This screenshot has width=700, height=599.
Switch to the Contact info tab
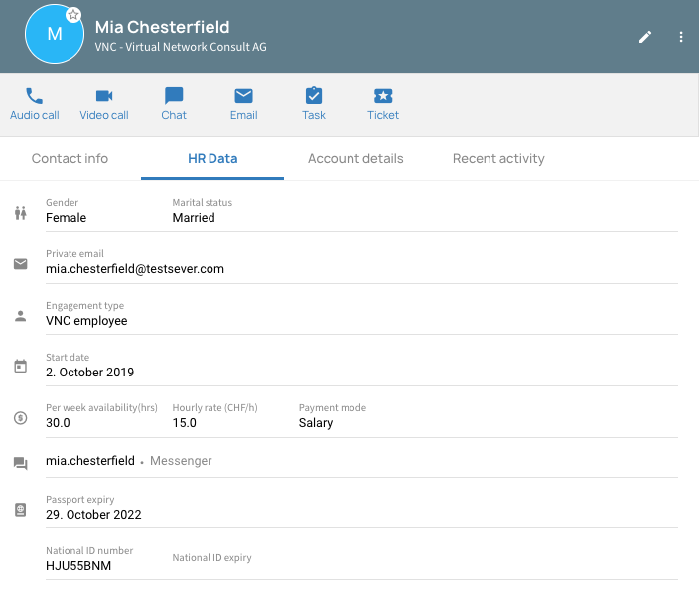tap(70, 159)
